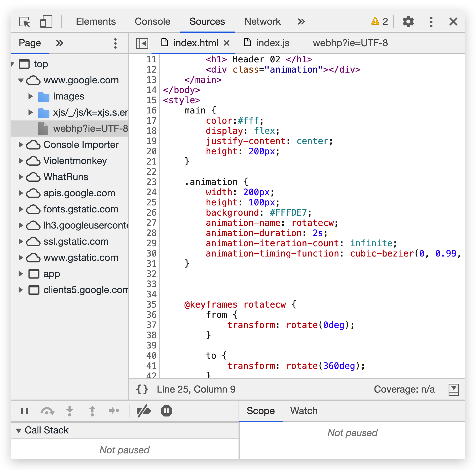Activate the inspect element picker icon

click(x=25, y=22)
